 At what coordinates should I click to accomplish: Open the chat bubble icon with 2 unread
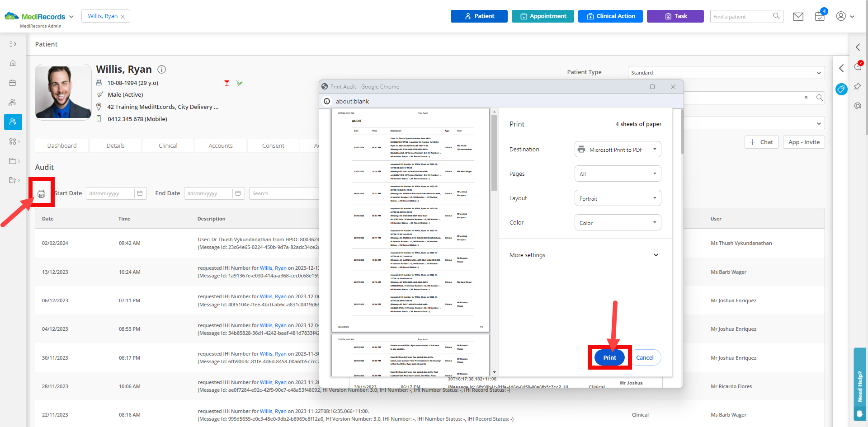pyautogui.click(x=857, y=67)
